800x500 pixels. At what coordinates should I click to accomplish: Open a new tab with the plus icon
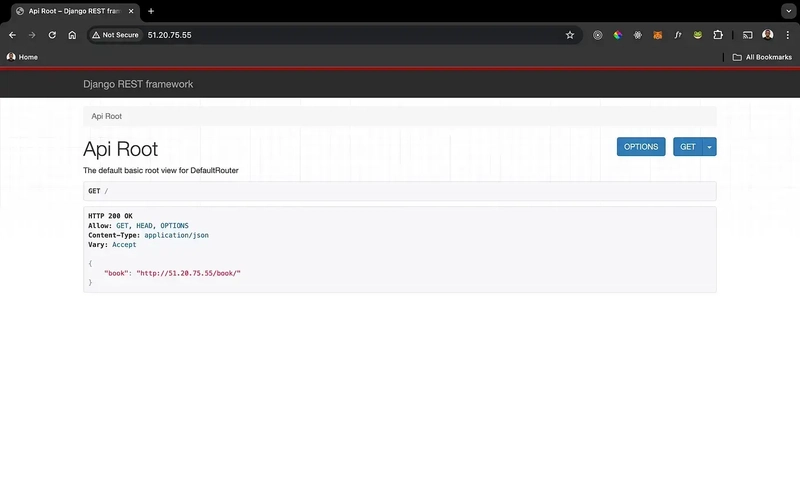[151, 11]
